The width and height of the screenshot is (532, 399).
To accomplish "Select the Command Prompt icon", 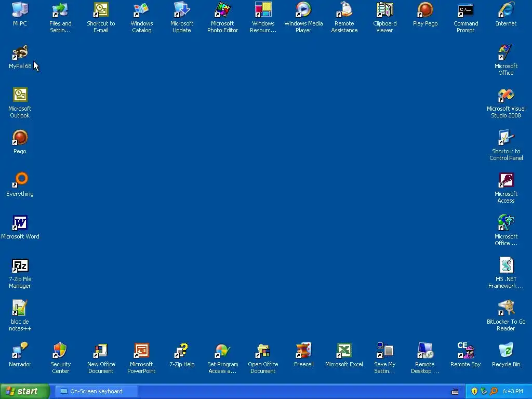I will pos(465,10).
